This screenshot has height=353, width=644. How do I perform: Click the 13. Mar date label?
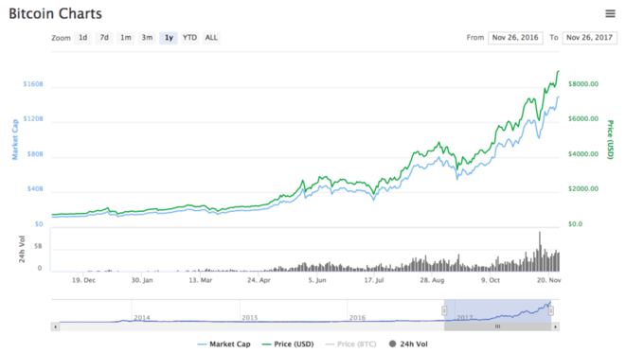pyautogui.click(x=201, y=280)
